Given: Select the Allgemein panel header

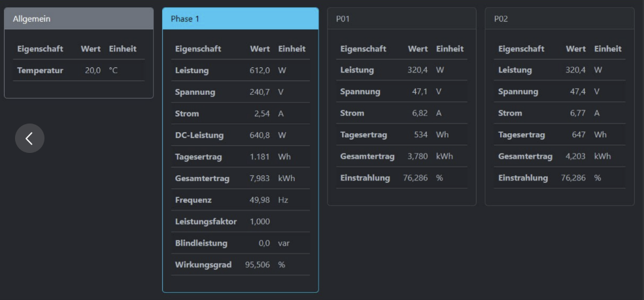Looking at the screenshot, I should (x=78, y=18).
